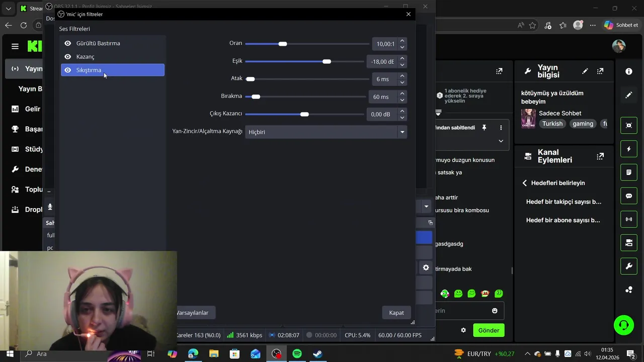Screen dimensions: 644x362
Task: Click the Atak slider handle
Action: coord(250,79)
